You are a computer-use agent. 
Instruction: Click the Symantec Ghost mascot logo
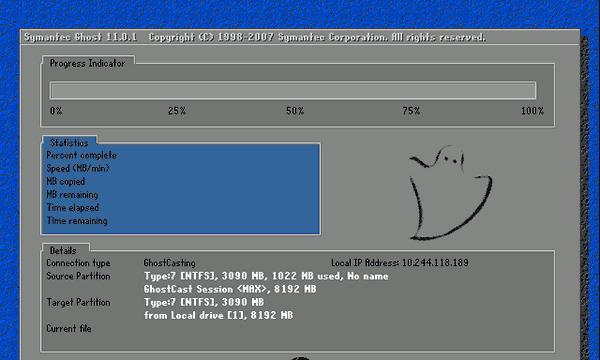451,192
